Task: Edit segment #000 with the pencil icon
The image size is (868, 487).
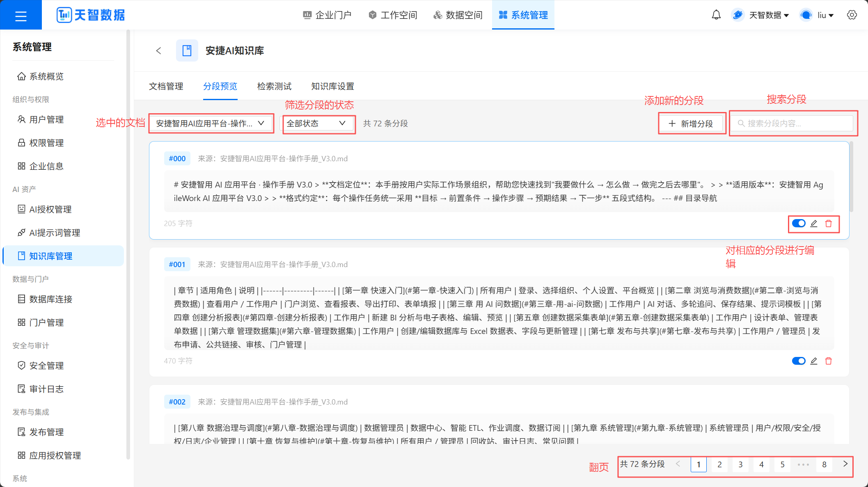Action: (814, 224)
